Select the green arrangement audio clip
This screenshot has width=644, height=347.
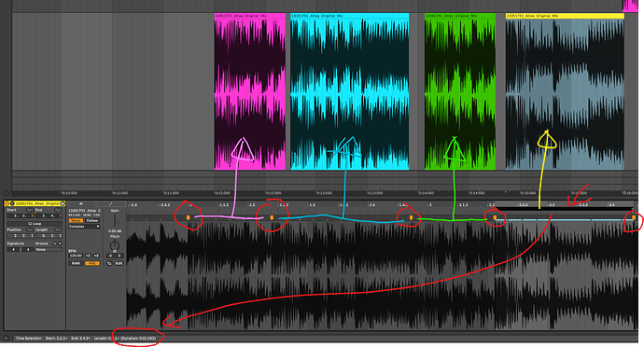460,91
